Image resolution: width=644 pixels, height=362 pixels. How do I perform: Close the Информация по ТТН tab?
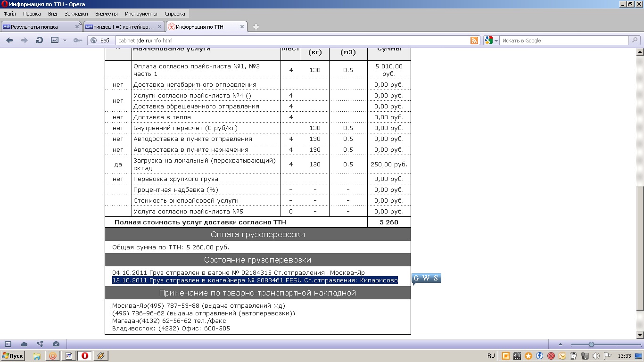tap(242, 27)
